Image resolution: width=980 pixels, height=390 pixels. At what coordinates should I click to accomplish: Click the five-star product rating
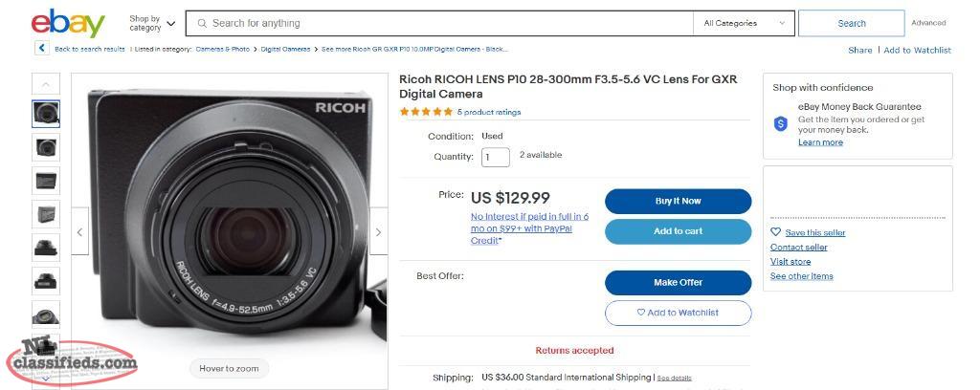coord(426,112)
